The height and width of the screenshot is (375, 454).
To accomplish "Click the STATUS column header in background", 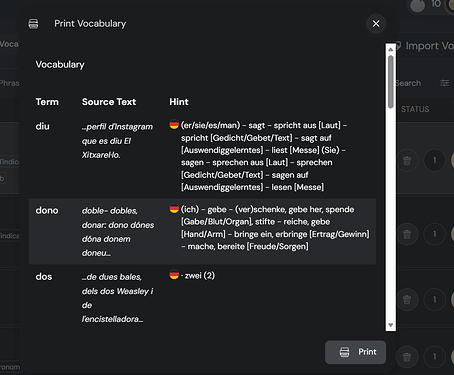I will pyautogui.click(x=415, y=109).
